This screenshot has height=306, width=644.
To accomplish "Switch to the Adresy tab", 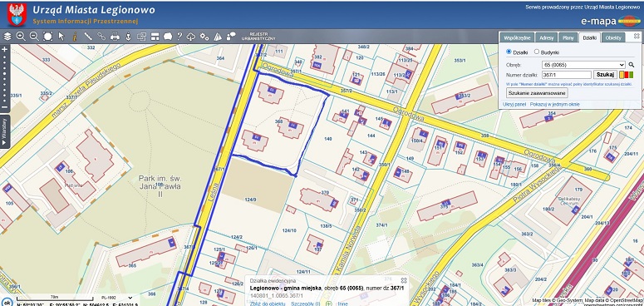I will pyautogui.click(x=547, y=37).
